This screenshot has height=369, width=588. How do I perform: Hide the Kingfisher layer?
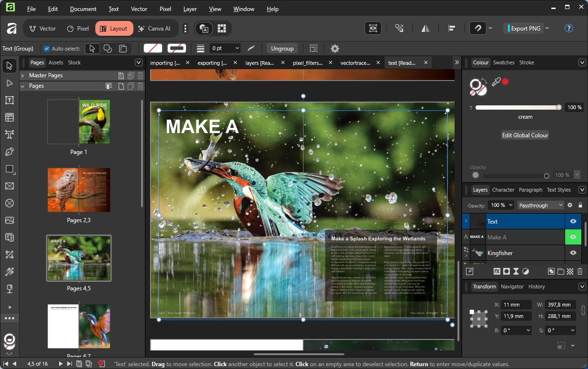(x=573, y=253)
